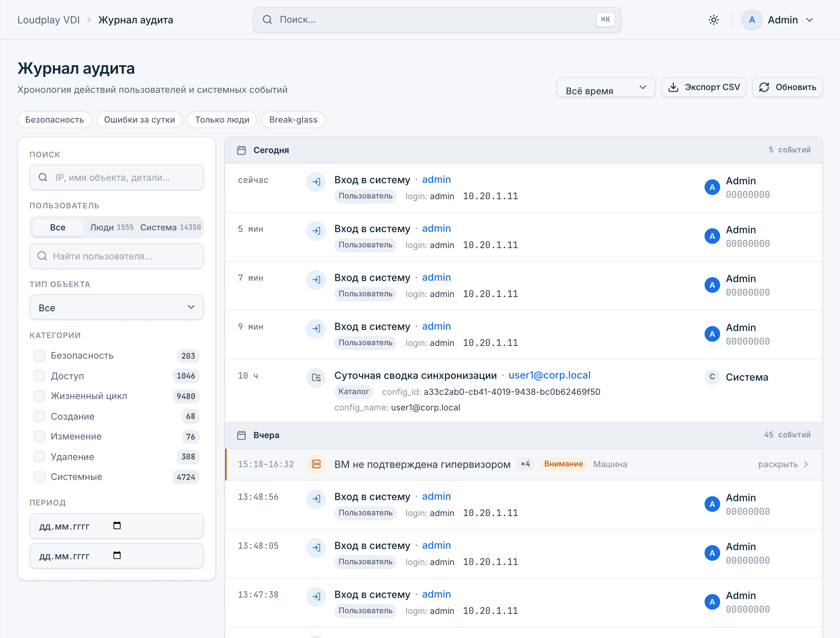The width and height of the screenshot is (840, 638).
Task: Apply the 'Ошибки за сутки' quick filter chip
Action: pos(139,120)
